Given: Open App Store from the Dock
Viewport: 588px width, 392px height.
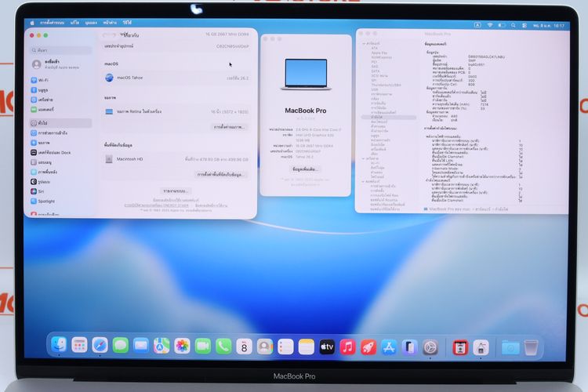Looking at the screenshot, I should tap(389, 347).
